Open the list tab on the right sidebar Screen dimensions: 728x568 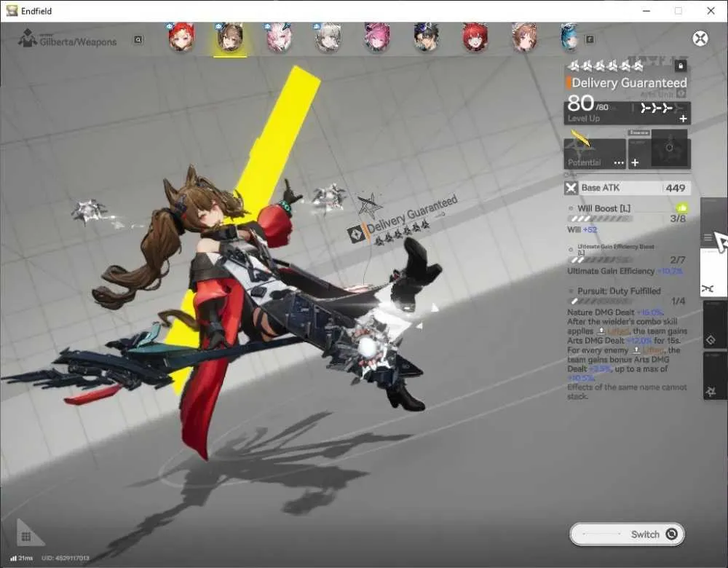tap(708, 238)
